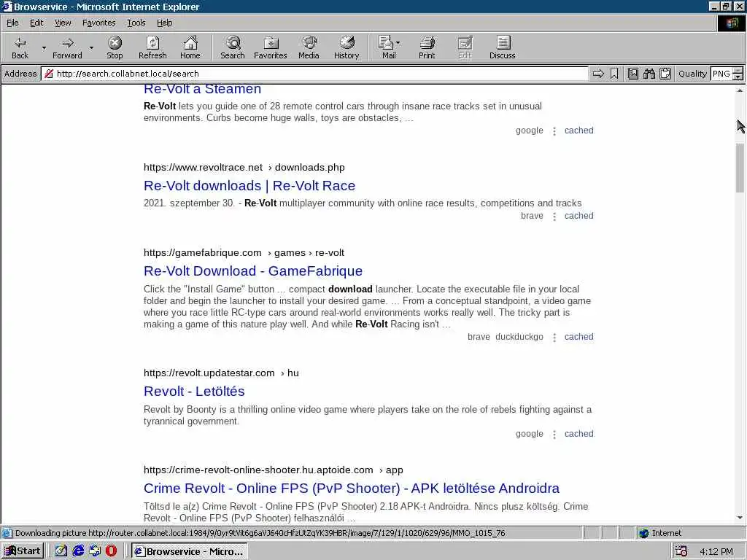Open the Favorites menu
This screenshot has height=560, width=747.
point(98,23)
